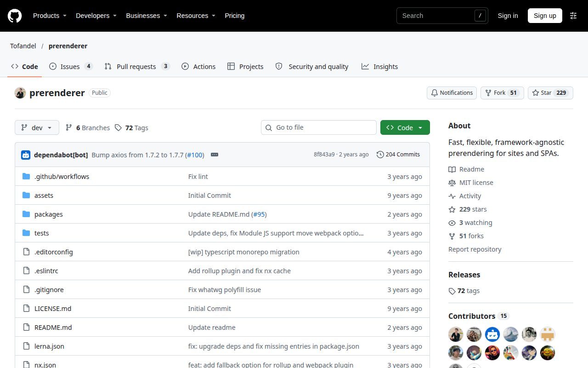Open the README.md file
Viewport: 588px width, 368px height.
point(53,328)
